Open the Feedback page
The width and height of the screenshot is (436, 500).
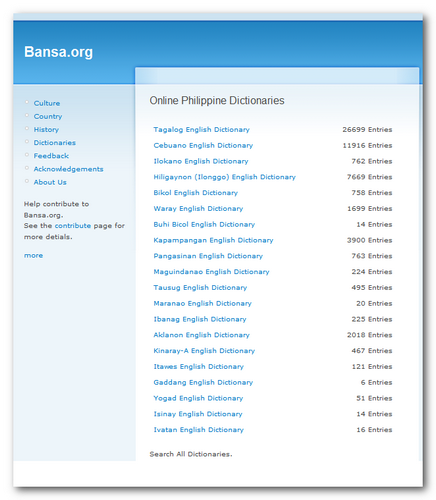pos(51,156)
